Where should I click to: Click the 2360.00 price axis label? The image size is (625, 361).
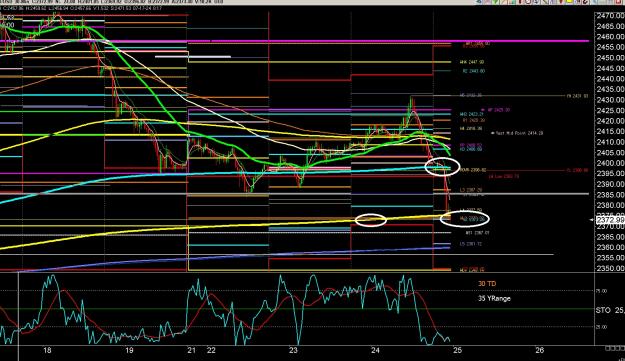point(611,247)
